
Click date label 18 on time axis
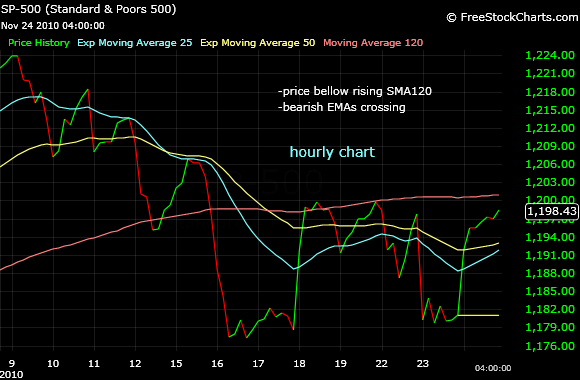coord(299,363)
